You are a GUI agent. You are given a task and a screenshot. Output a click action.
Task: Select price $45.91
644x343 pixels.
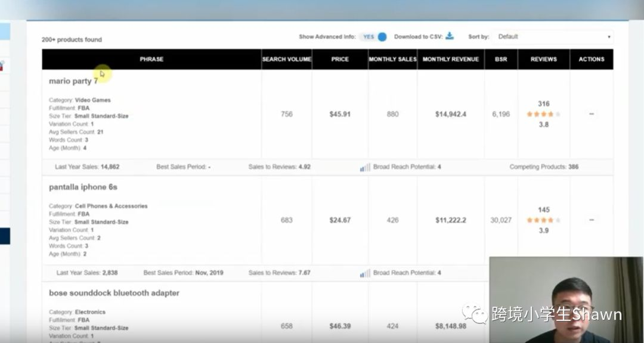point(340,114)
